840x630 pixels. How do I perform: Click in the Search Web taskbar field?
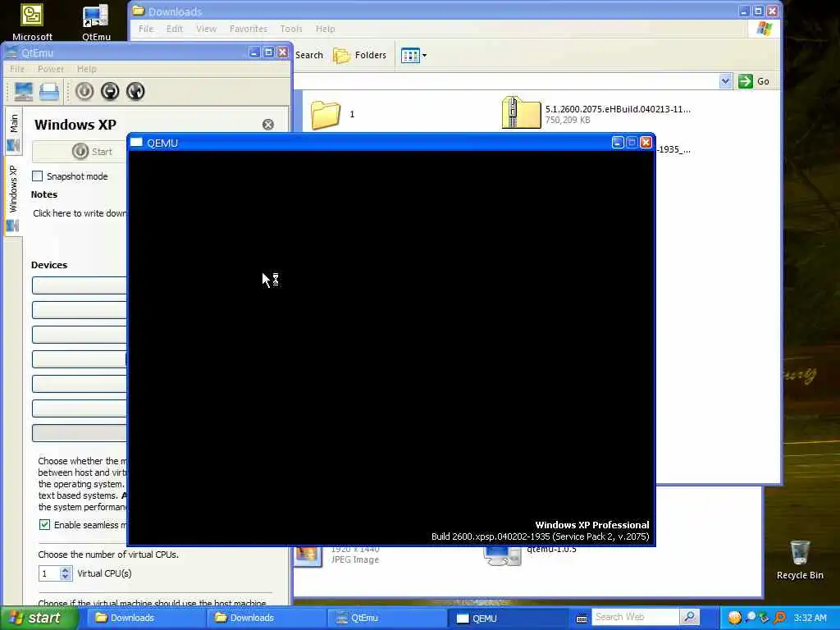(636, 617)
